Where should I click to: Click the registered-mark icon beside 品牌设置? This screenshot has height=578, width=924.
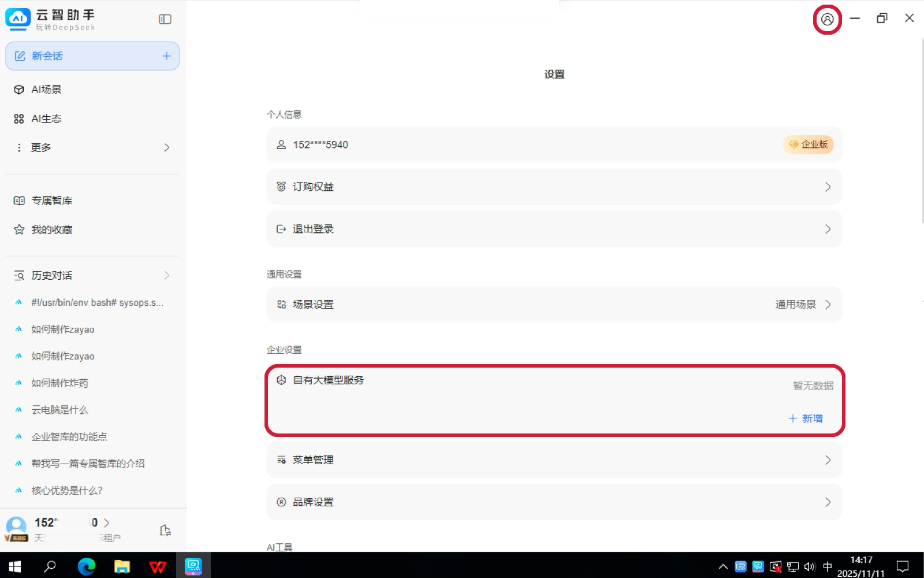(281, 502)
